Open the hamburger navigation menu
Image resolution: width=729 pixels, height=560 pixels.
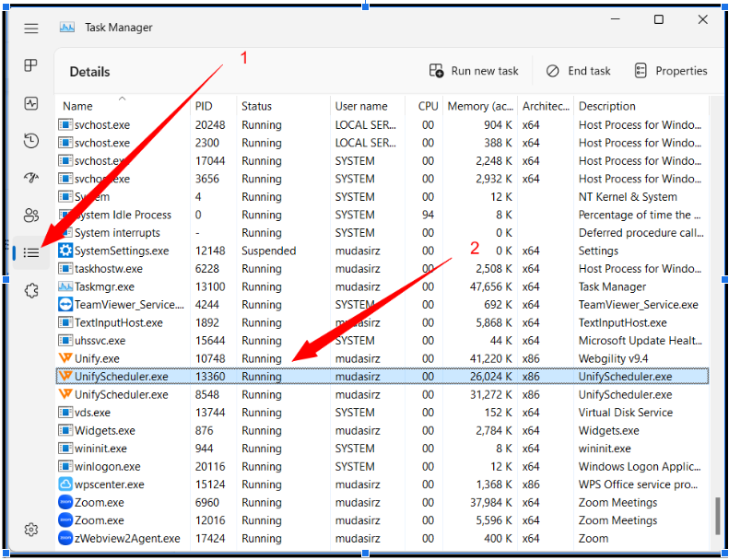tap(31, 29)
